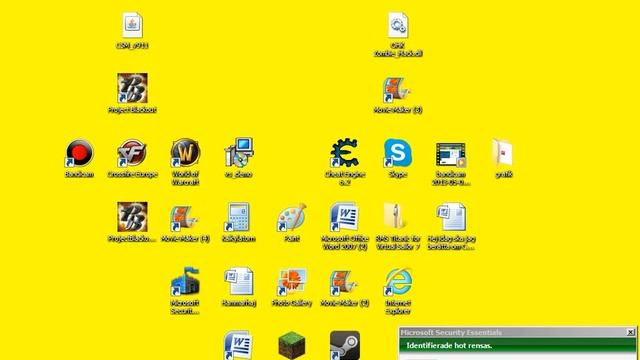Select the DLL file with gears icon
This screenshot has height=360, width=640.
[x=398, y=25]
